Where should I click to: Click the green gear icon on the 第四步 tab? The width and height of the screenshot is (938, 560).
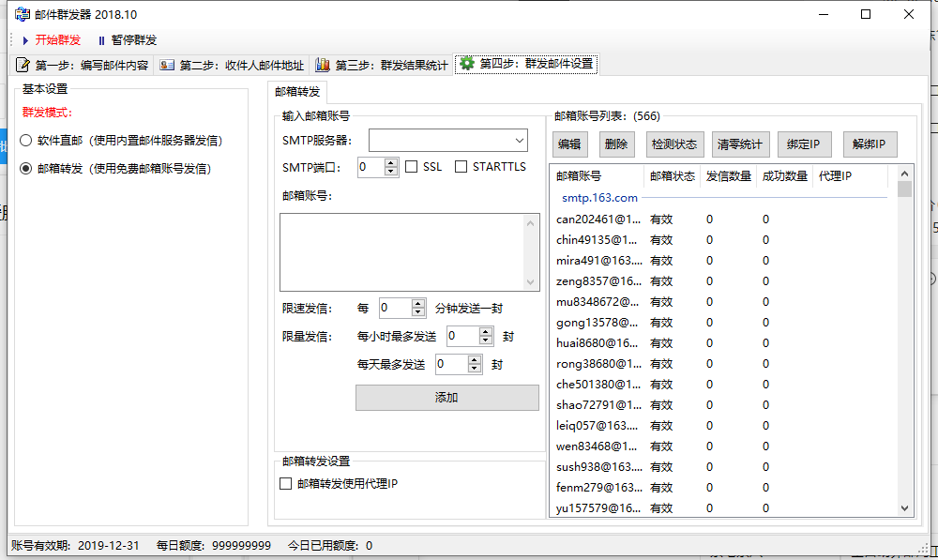point(467,64)
